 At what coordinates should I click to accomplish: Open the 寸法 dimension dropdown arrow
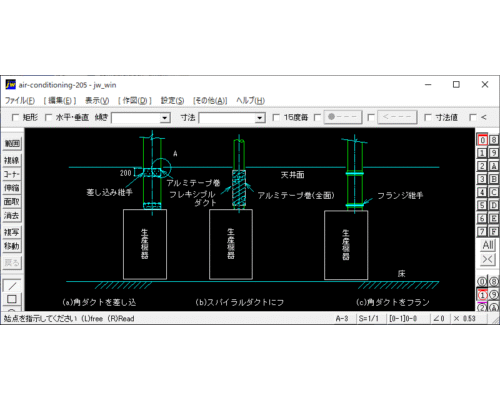click(260, 118)
